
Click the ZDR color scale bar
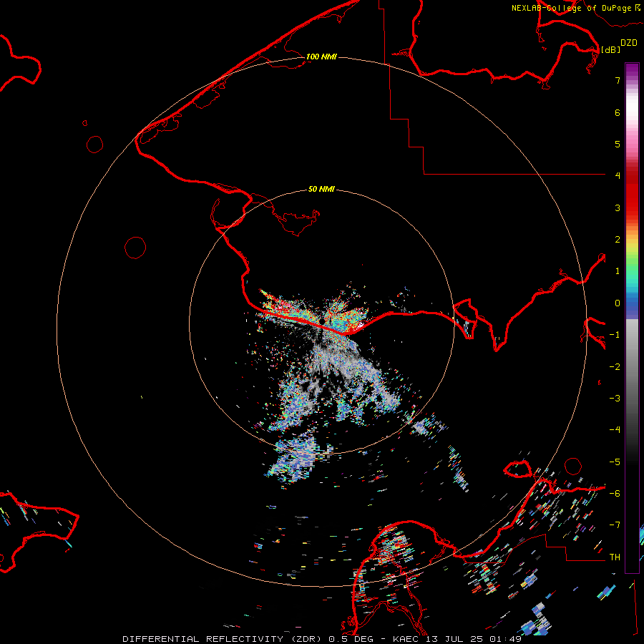pos(632,318)
